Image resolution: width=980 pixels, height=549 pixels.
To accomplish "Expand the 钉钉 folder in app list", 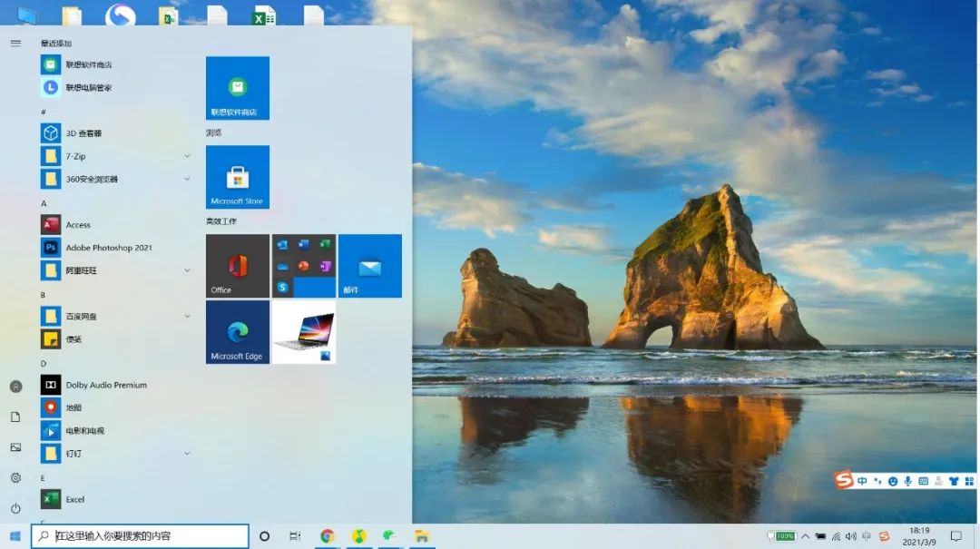I will [x=187, y=453].
